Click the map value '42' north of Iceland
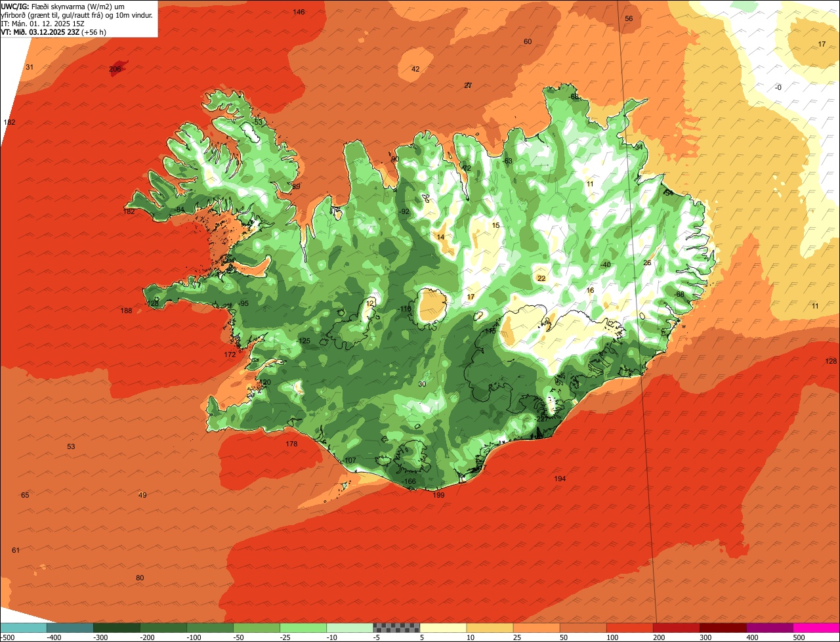The image size is (840, 642). click(x=415, y=69)
